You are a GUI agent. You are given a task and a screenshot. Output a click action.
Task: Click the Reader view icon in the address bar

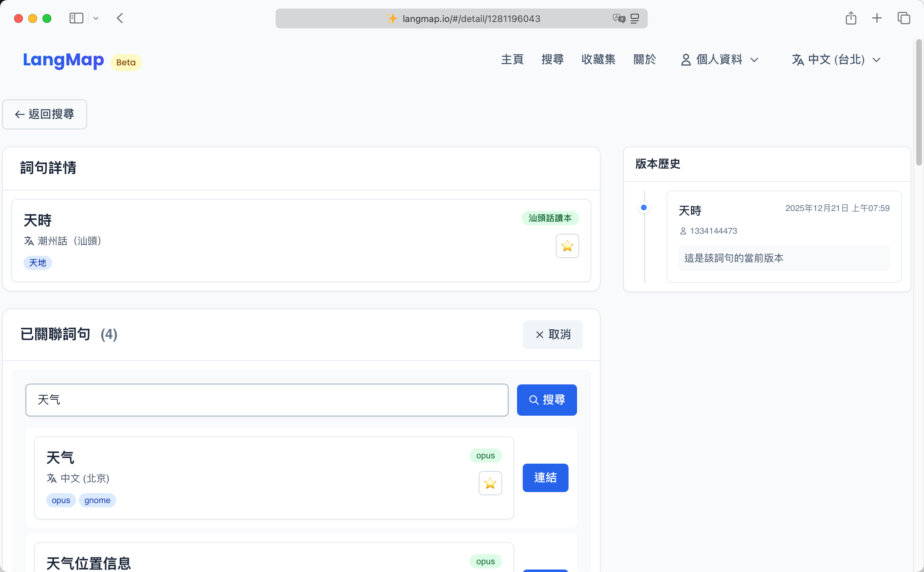(x=634, y=18)
